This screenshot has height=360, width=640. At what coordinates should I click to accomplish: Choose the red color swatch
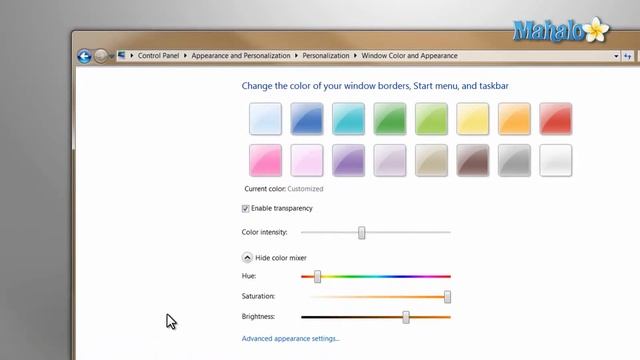click(x=556, y=119)
